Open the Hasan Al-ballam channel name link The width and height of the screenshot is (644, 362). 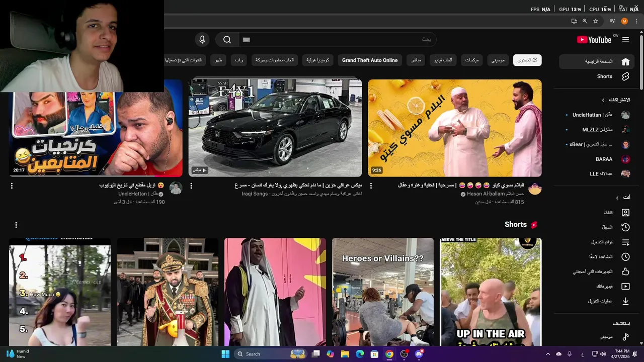pos(495,194)
